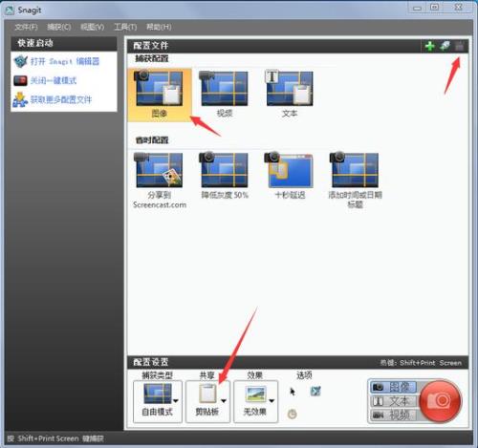This screenshot has width=478, height=448.
Task: Toggle the cursor capture option icon
Action: tap(293, 392)
